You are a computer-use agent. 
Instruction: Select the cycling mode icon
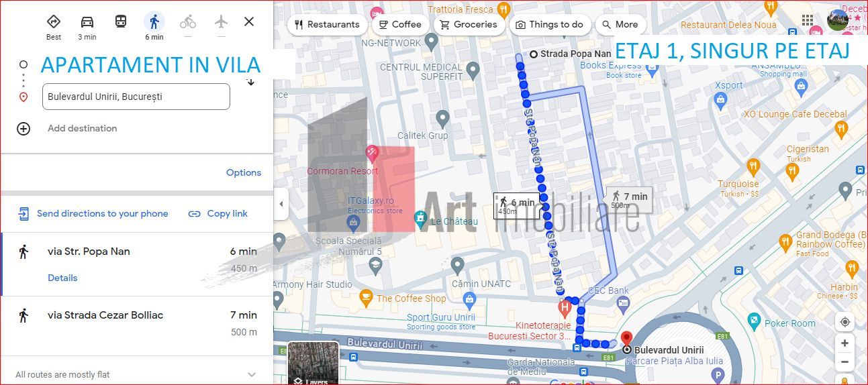tap(188, 21)
